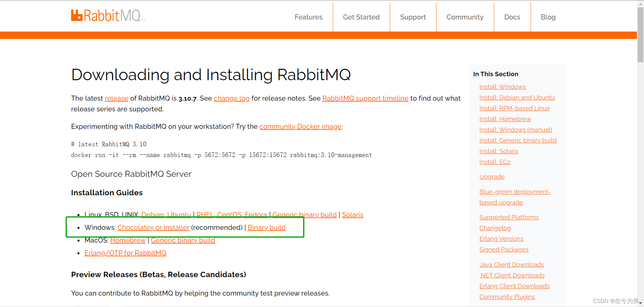The height and width of the screenshot is (307, 644).
Task: Open 'Chocolatey or Installer' Windows link
Action: pyautogui.click(x=153, y=227)
